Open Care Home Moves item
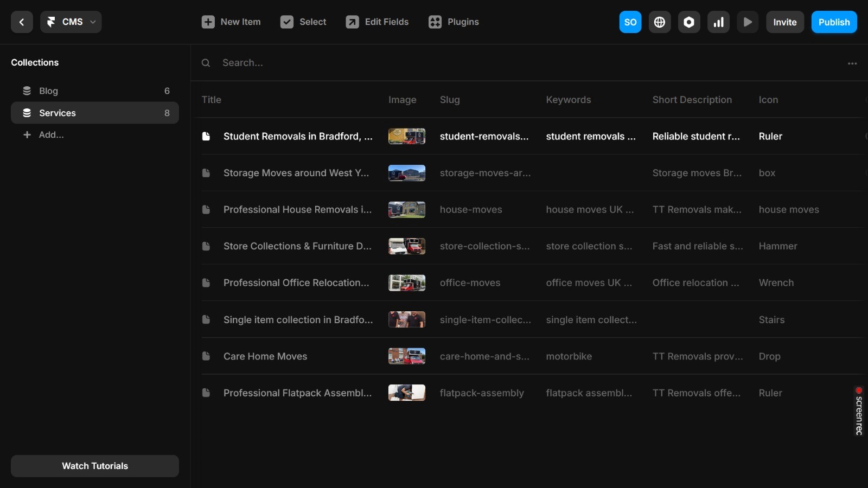Image resolution: width=868 pixels, height=488 pixels. coord(265,356)
